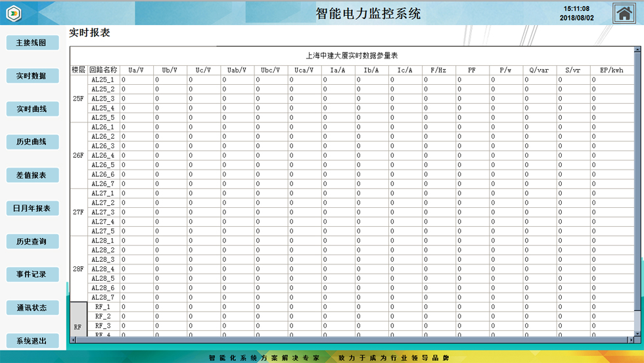Click the horizontal scrollbar right arrow
644x363 pixels.
pyautogui.click(x=630, y=340)
